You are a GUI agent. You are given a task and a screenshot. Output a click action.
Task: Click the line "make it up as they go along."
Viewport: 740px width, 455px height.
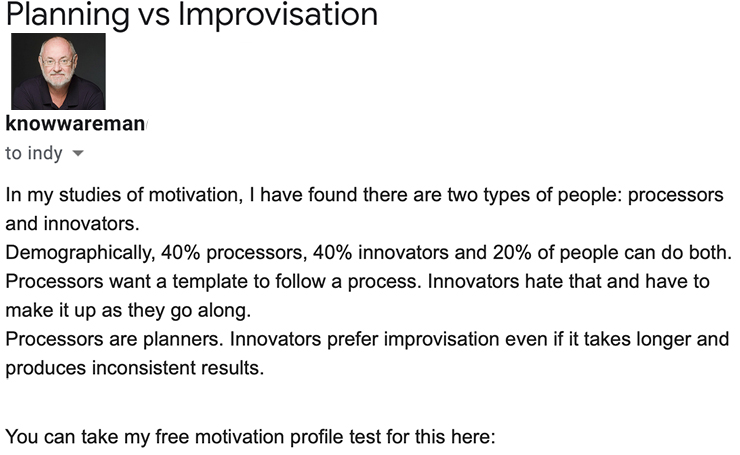coord(128,311)
